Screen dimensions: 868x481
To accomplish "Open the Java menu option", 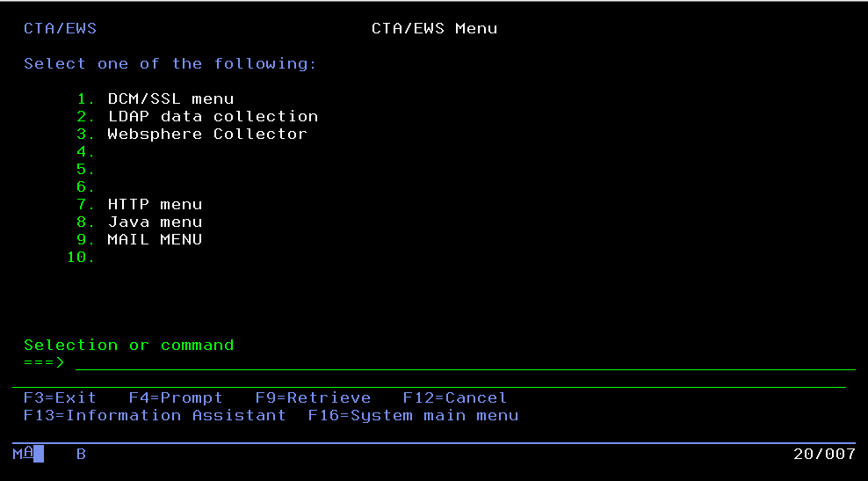I will point(155,222).
